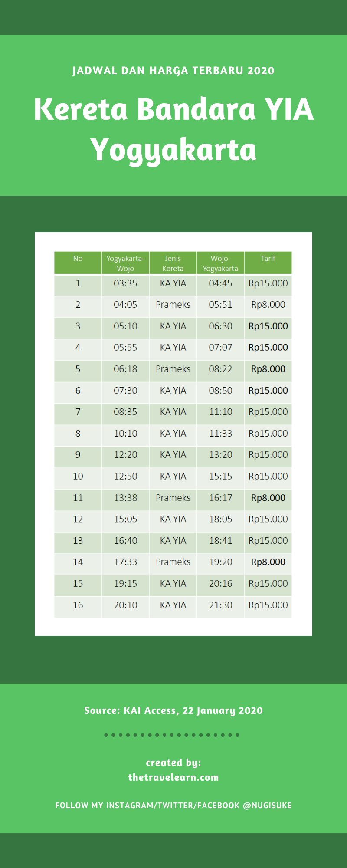Select row number 16 cell
Image resolution: width=347 pixels, height=868 pixels.
[78, 605]
